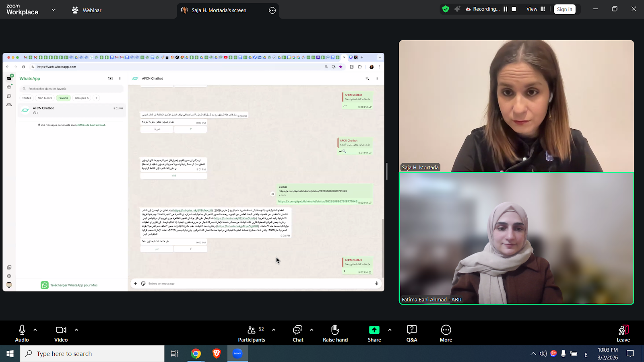Open the browser tab list chevron

tap(380, 58)
